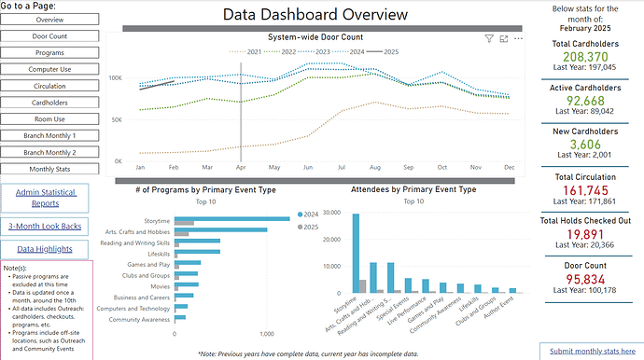Click the Attendees by Primary Event Type title

coord(413,189)
